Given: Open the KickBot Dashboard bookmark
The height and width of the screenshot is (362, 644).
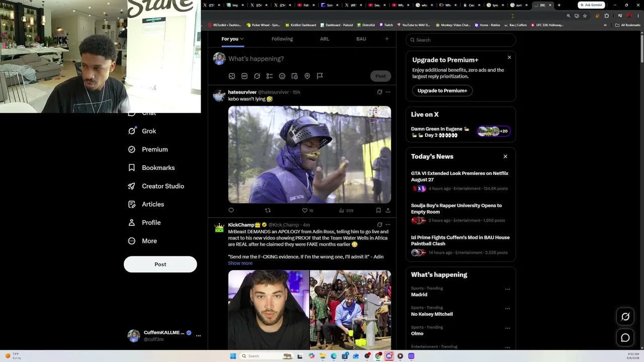Looking at the screenshot, I should (x=301, y=25).
